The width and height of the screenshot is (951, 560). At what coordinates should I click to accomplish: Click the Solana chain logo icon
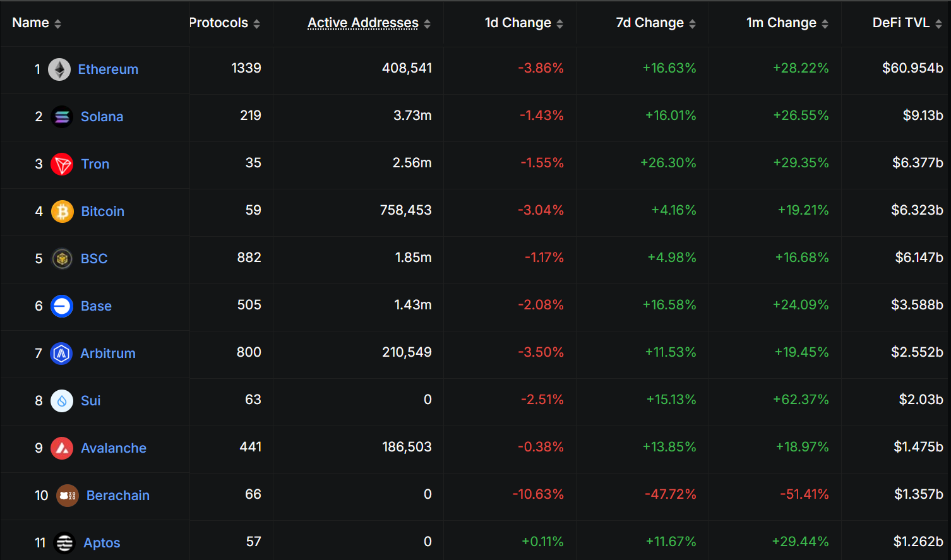[x=62, y=117]
